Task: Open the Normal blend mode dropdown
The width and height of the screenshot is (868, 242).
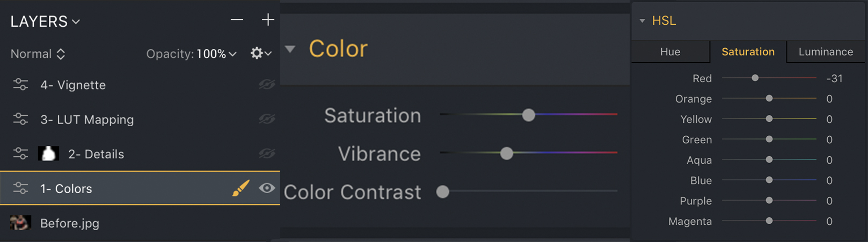Action: point(38,54)
